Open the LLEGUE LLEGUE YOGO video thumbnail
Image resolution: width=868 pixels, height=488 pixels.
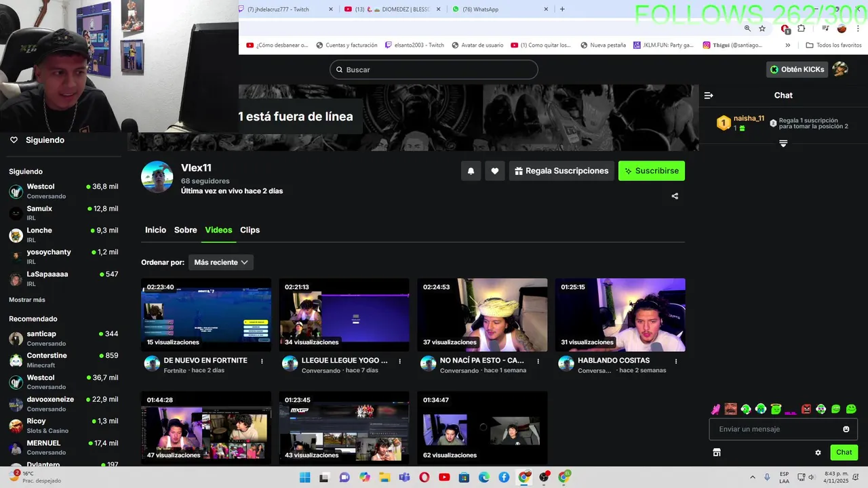pos(344,314)
